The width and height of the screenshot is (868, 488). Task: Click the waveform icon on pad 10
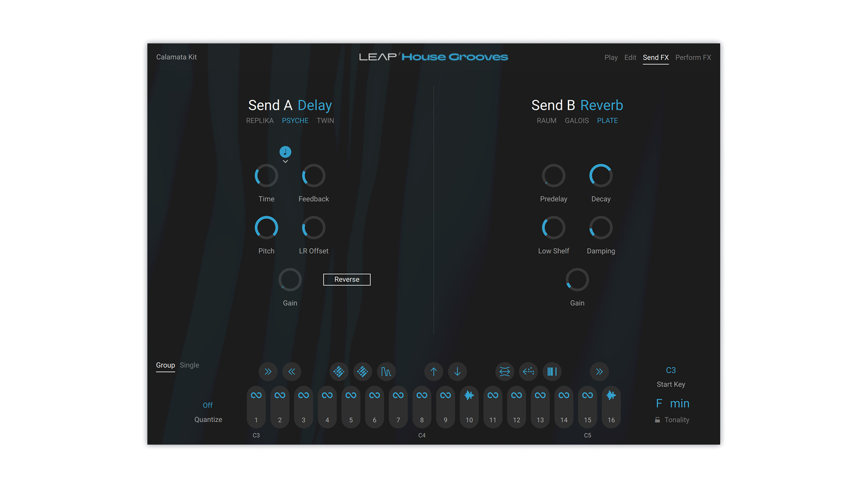469,395
